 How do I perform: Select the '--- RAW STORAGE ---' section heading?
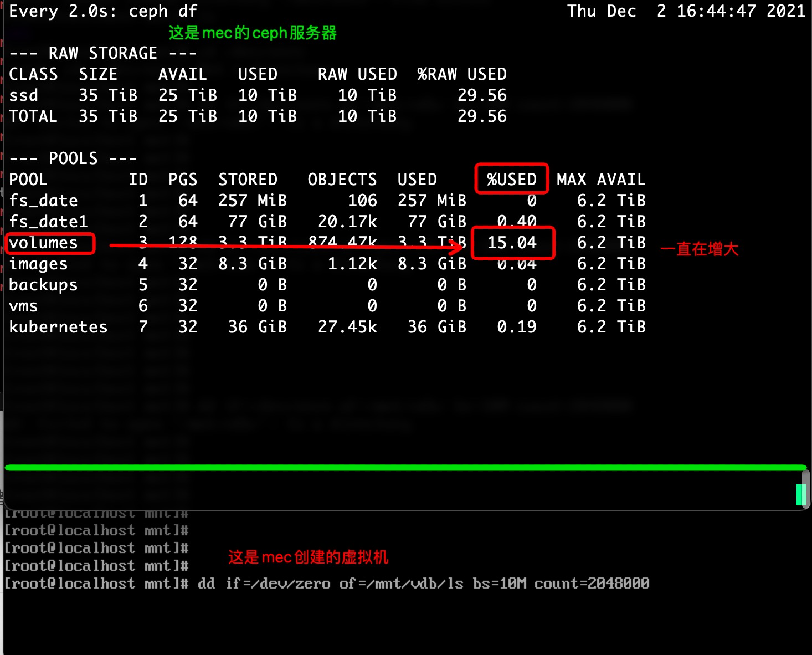click(x=103, y=53)
